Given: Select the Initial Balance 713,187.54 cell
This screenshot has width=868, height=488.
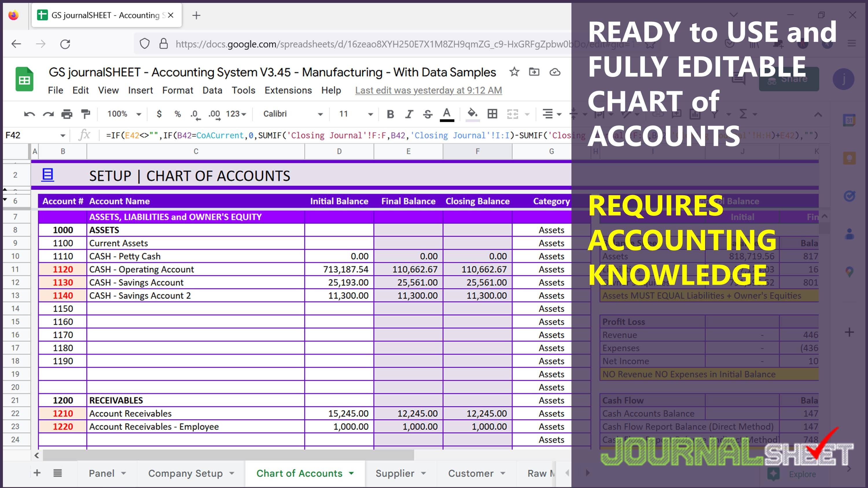Looking at the screenshot, I should [x=339, y=269].
